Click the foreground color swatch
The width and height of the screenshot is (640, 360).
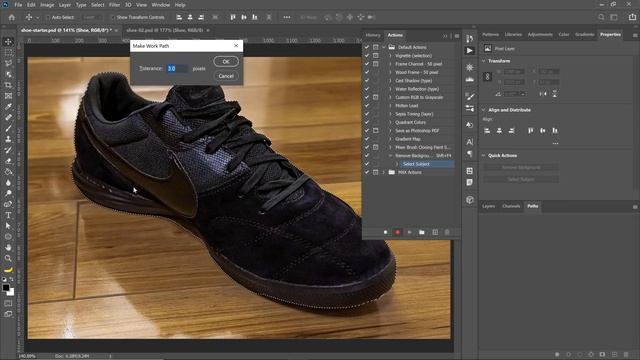point(6,288)
